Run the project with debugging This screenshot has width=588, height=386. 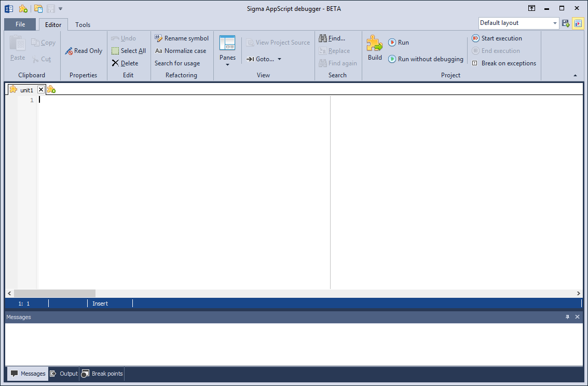399,43
